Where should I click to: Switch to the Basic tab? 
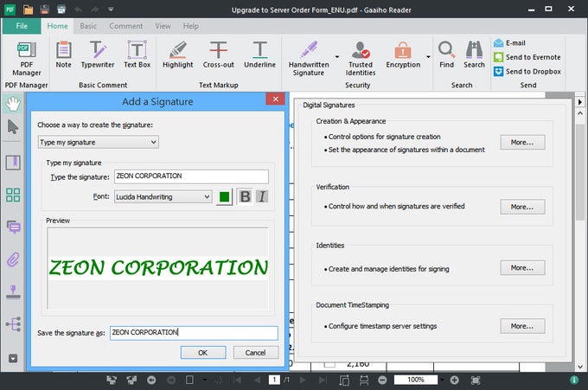click(x=88, y=26)
